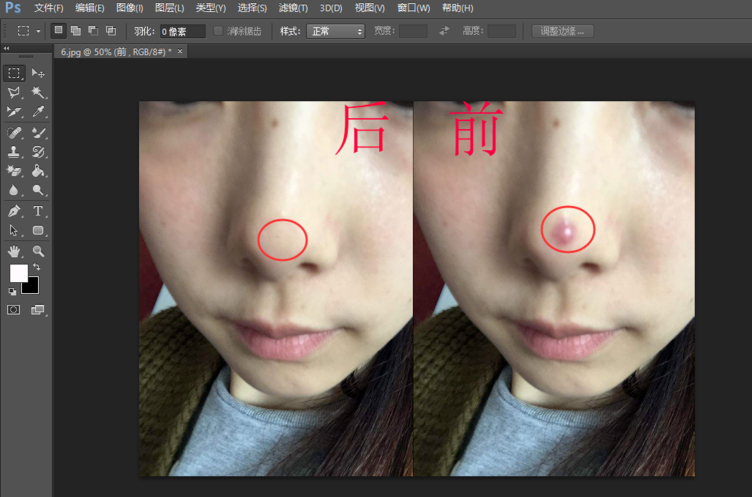Select the Spot Healing Brush tool
The height and width of the screenshot is (497, 752).
pos(14,132)
